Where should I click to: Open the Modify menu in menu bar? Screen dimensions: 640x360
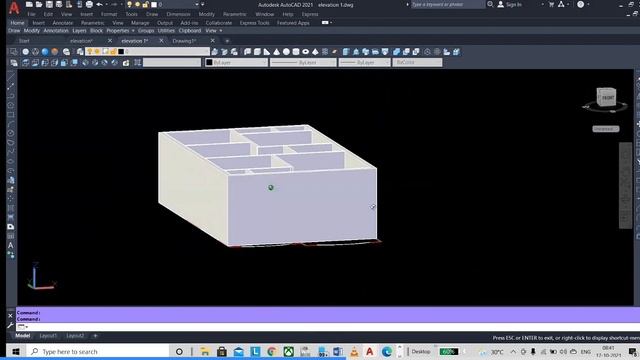tap(207, 14)
